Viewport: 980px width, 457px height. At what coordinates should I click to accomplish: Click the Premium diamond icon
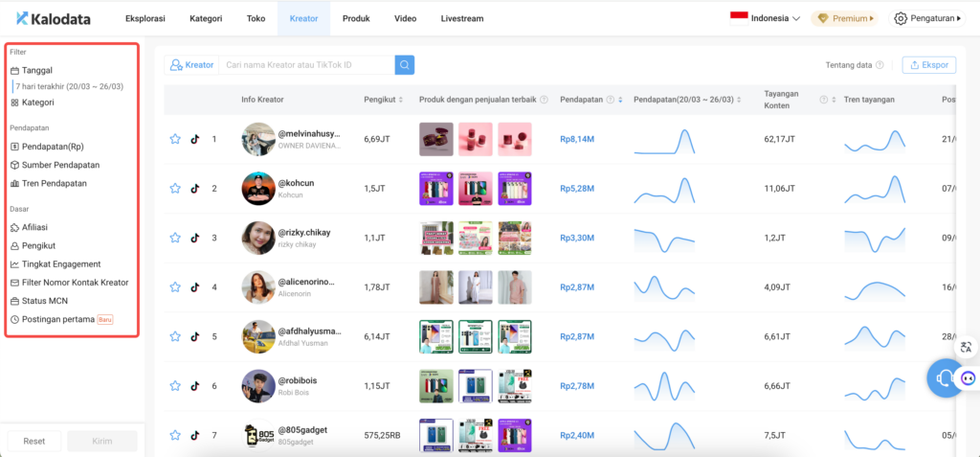click(822, 19)
